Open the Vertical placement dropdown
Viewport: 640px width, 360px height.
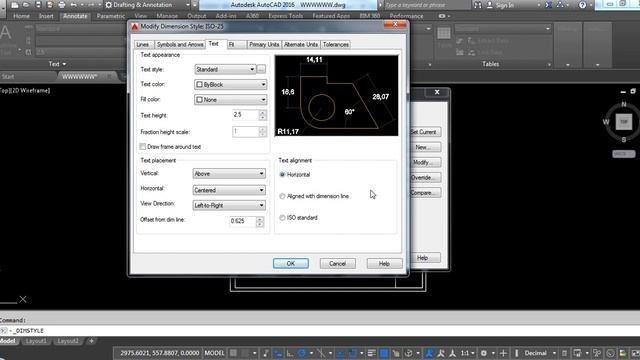pyautogui.click(x=229, y=173)
